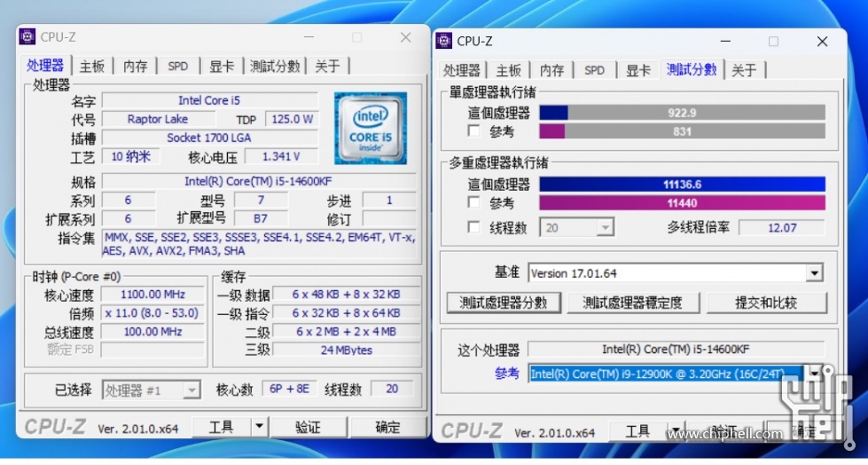Image resolution: width=868 pixels, height=465 pixels.
Task: Click the Intel Core i5 logo badge
Action: pyautogui.click(x=371, y=128)
